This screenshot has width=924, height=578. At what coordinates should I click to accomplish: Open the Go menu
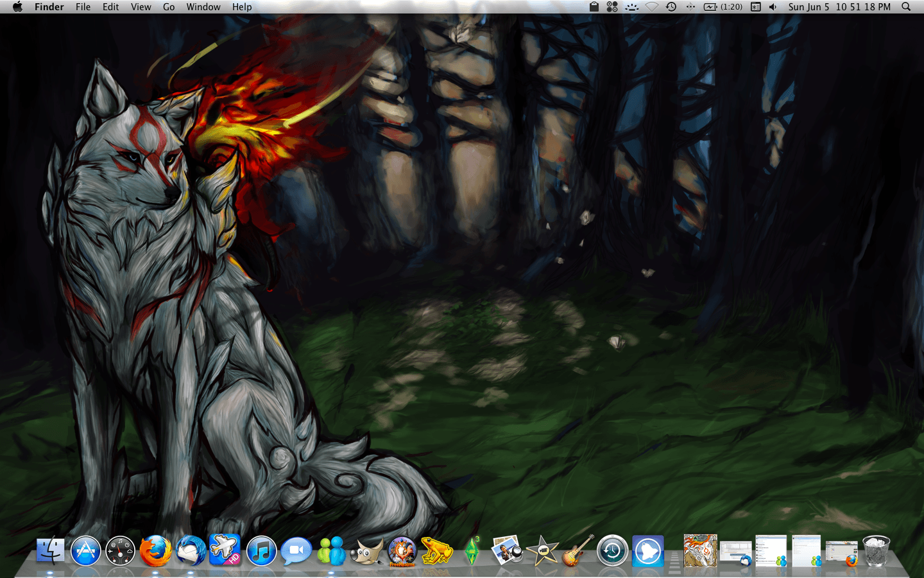pyautogui.click(x=169, y=7)
